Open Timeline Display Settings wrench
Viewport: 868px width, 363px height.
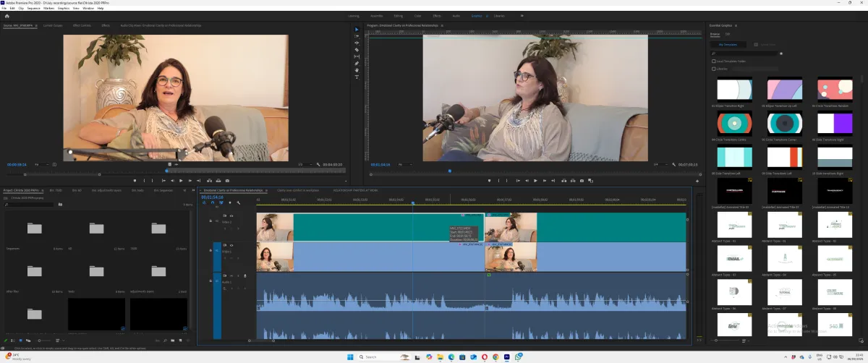(x=239, y=202)
